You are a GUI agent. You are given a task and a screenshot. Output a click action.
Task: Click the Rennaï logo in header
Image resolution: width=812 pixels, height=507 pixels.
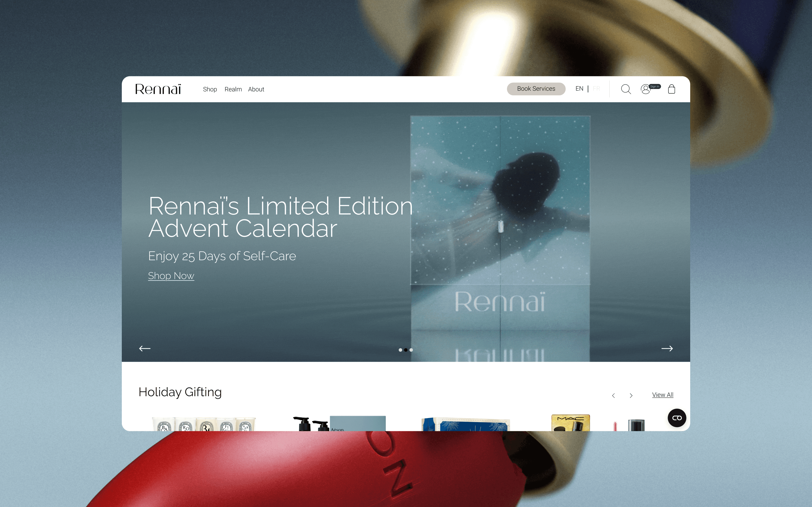[x=158, y=89]
